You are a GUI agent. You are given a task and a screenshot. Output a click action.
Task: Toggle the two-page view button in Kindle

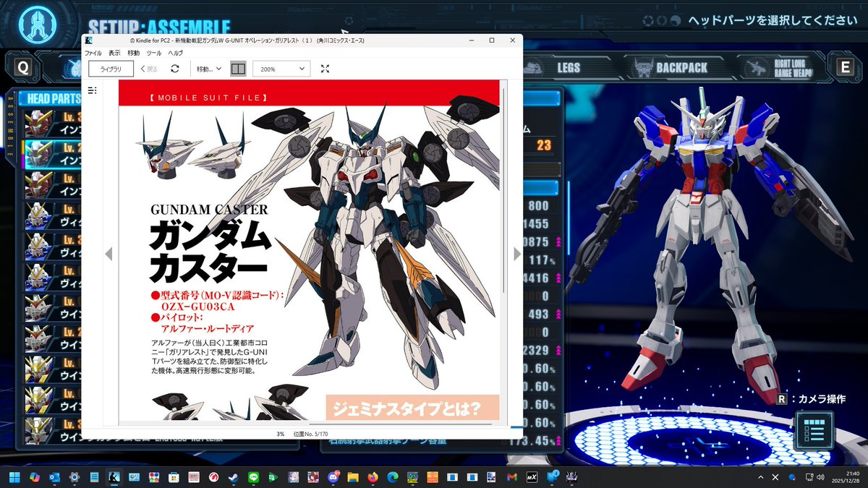click(238, 69)
